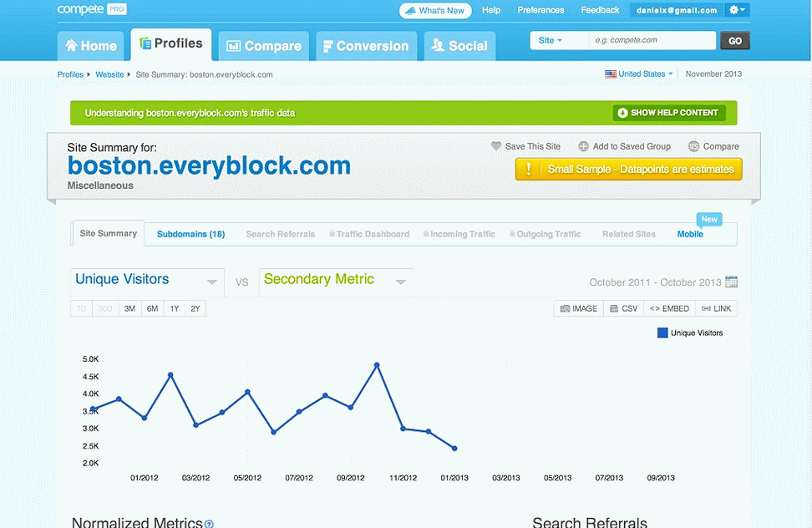Select the 6M time range
Image resolution: width=812 pixels, height=528 pixels.
pyautogui.click(x=152, y=308)
